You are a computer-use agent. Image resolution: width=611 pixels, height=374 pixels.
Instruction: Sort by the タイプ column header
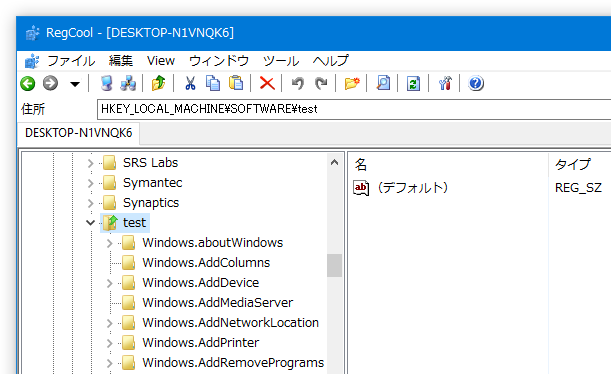pos(573,164)
